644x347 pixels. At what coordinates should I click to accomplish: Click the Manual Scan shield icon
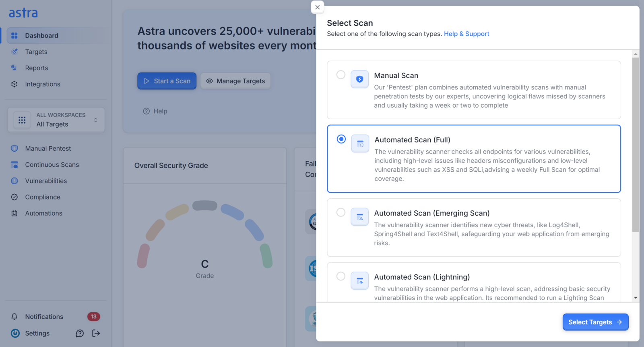pos(359,79)
